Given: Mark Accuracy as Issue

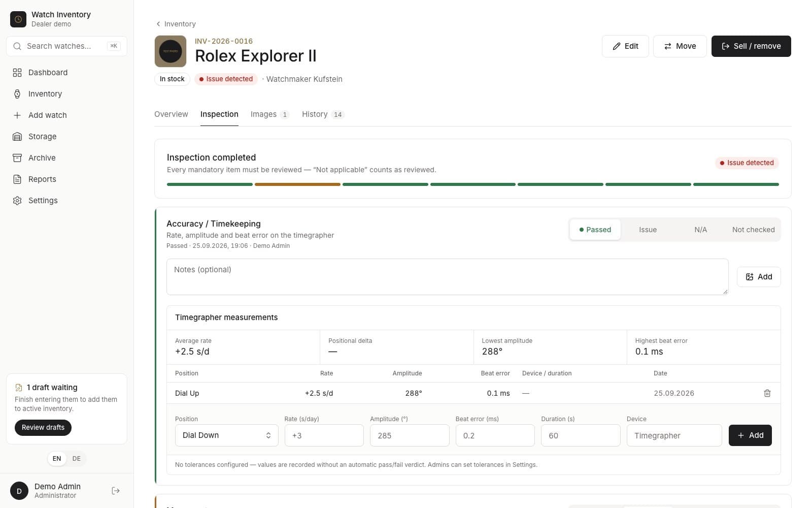Looking at the screenshot, I should (x=648, y=230).
